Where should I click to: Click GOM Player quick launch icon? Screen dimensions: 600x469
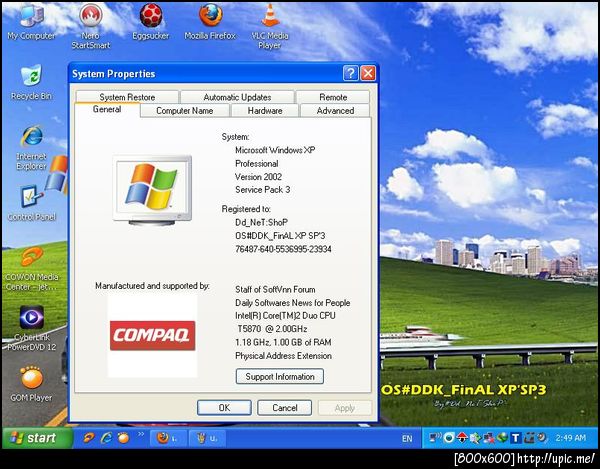pos(123,438)
